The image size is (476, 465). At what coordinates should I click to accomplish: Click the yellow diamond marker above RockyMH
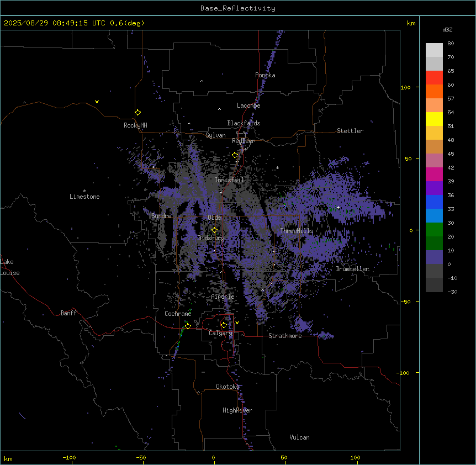(138, 113)
